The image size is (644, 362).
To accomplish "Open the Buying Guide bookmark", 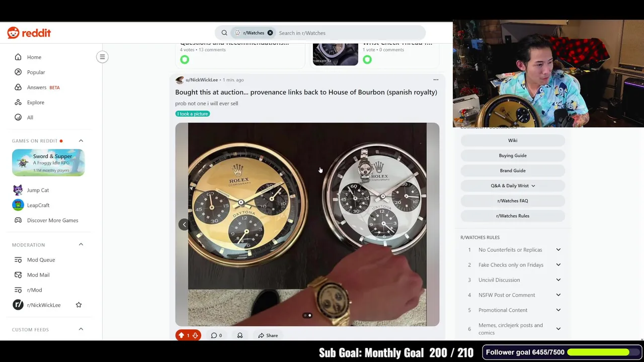I will pos(513,155).
